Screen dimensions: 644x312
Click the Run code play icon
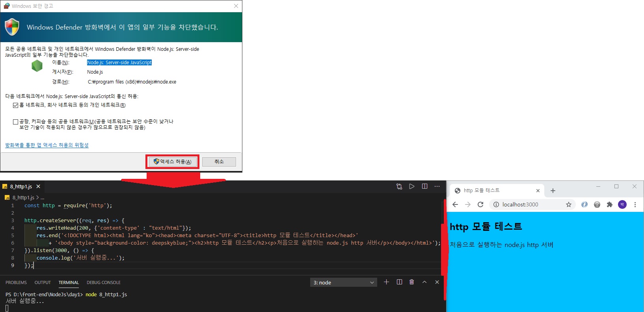coord(412,186)
